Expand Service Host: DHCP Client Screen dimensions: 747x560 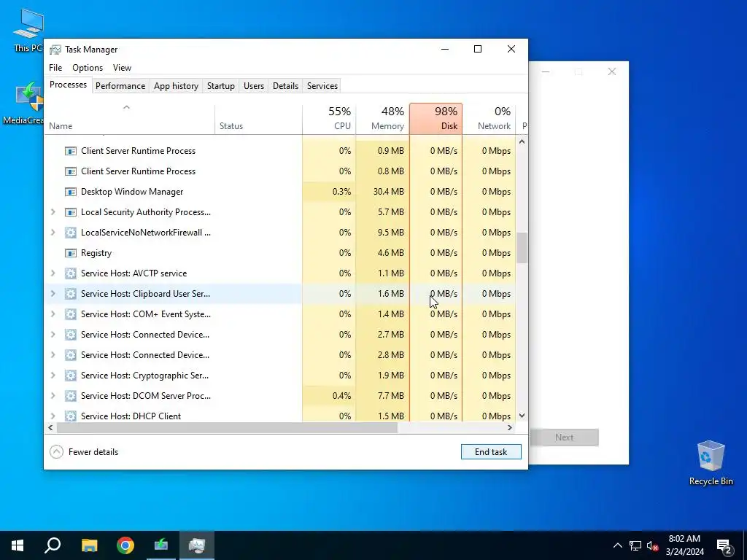click(53, 416)
